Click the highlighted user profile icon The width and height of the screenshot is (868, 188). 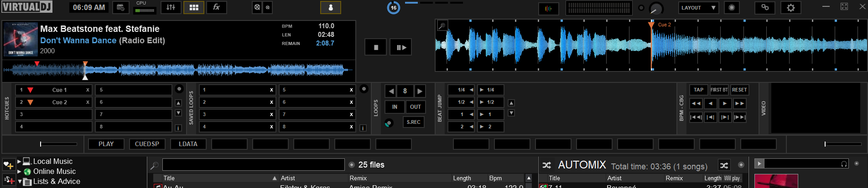pos(331,7)
